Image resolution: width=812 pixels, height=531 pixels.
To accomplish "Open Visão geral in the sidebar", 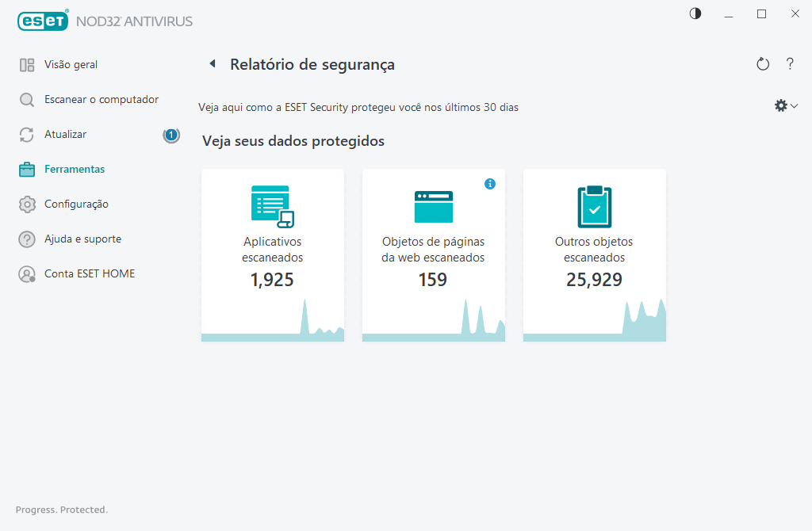I will click(x=71, y=65).
